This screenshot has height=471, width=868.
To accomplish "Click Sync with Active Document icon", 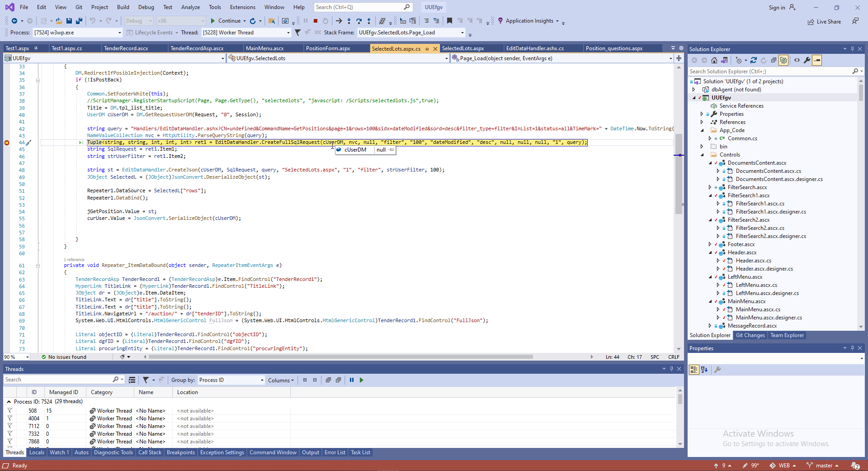I will coord(754,60).
